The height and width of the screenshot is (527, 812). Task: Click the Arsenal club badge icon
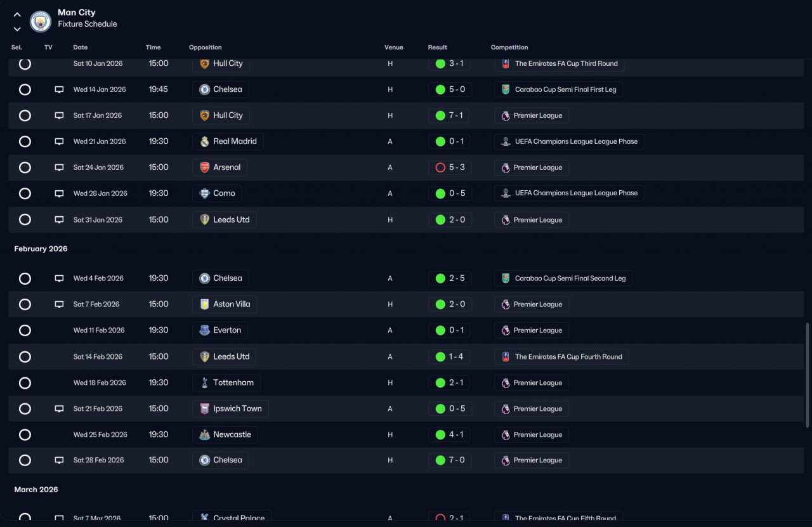(204, 167)
